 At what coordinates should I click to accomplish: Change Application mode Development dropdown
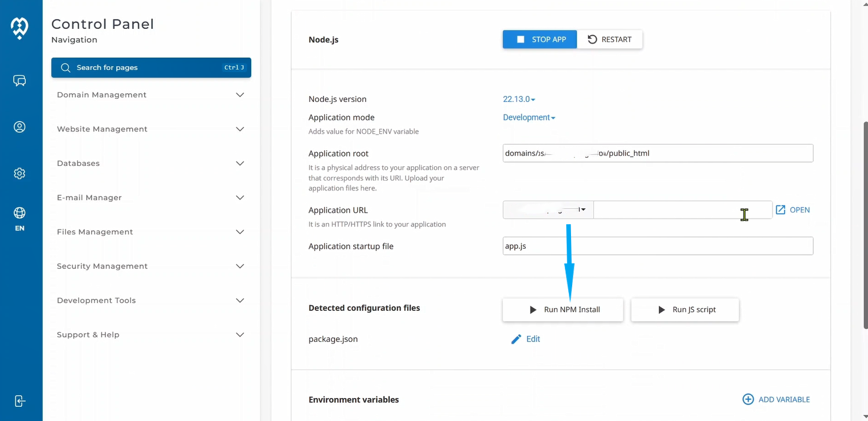coord(528,118)
